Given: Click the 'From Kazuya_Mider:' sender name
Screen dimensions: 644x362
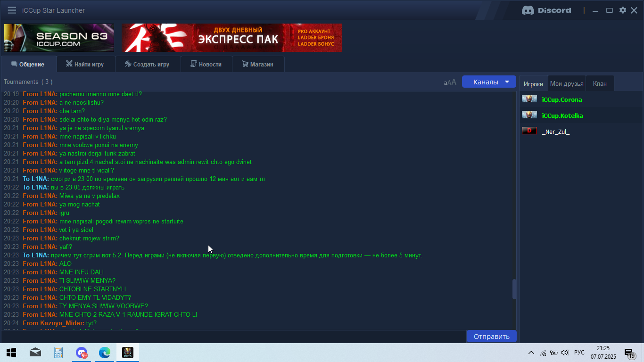Looking at the screenshot, I should [54, 323].
